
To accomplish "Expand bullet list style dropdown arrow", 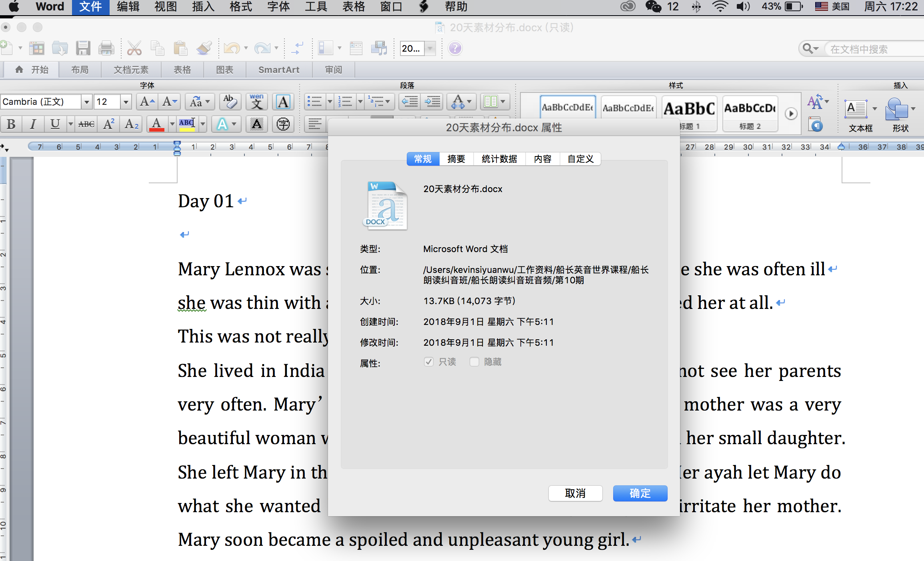I will click(x=330, y=102).
